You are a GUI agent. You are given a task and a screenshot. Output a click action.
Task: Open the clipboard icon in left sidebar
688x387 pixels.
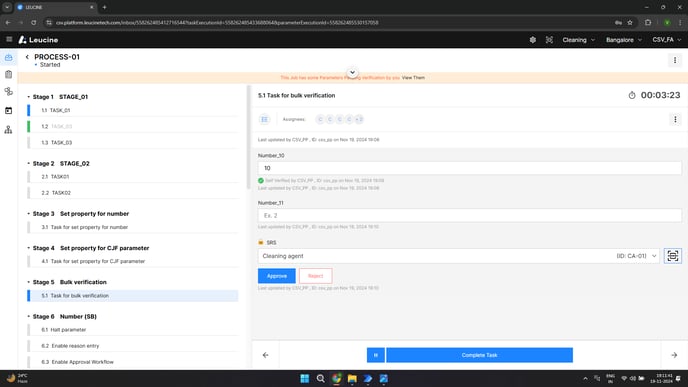coord(8,75)
